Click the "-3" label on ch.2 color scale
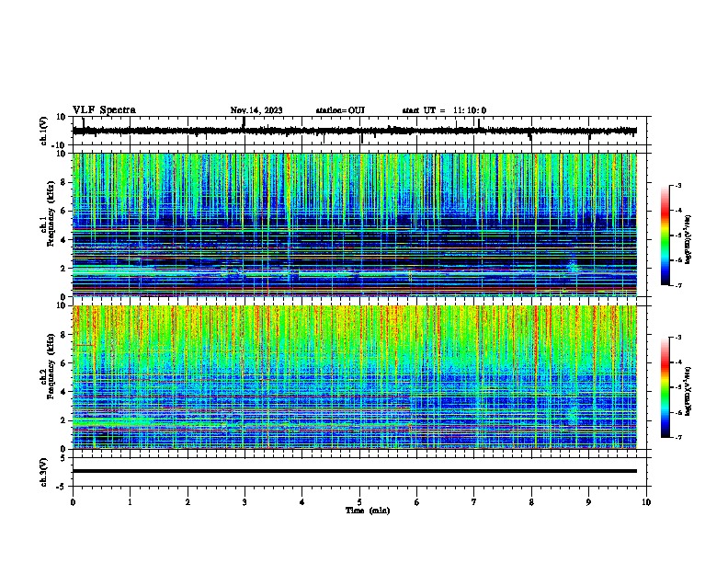 (678, 338)
